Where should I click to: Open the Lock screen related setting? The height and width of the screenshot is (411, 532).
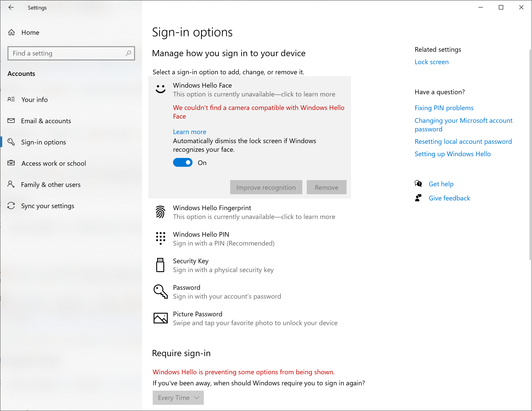pyautogui.click(x=431, y=62)
